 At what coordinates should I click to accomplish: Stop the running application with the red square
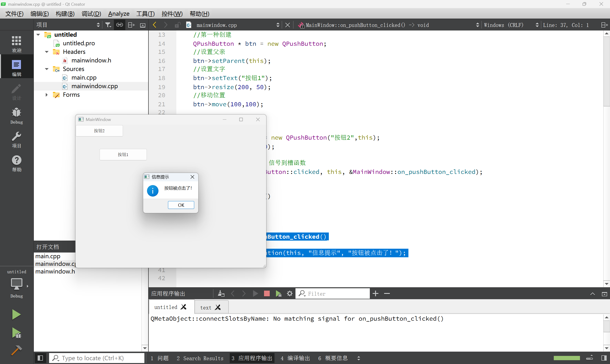[x=267, y=293]
